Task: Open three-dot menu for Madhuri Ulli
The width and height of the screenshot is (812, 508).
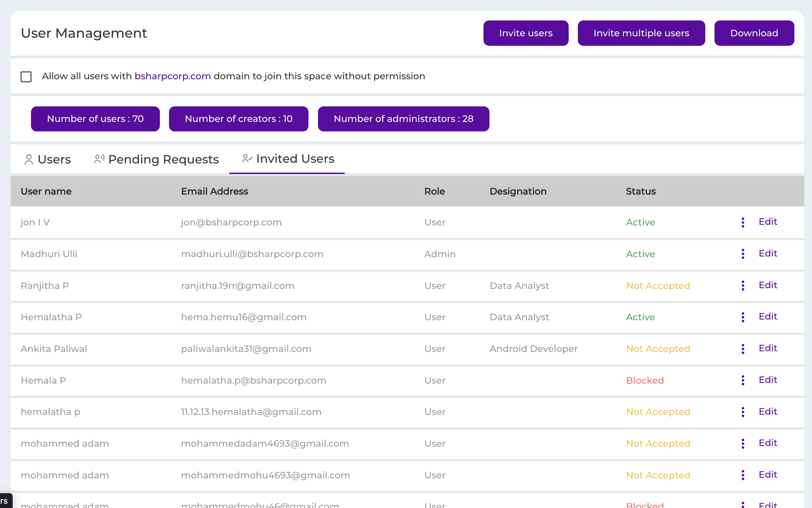Action: pyautogui.click(x=743, y=254)
